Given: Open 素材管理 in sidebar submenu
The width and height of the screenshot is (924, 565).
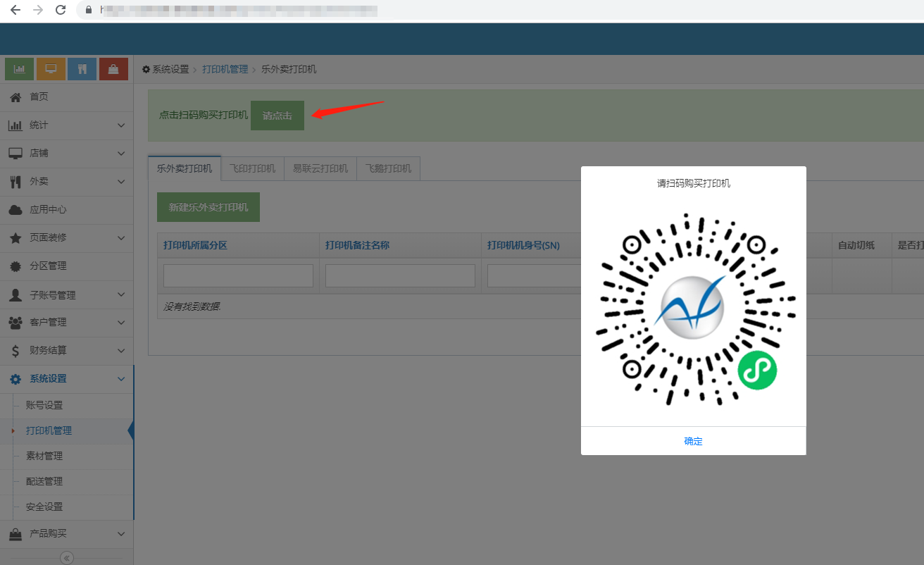Looking at the screenshot, I should (44, 456).
